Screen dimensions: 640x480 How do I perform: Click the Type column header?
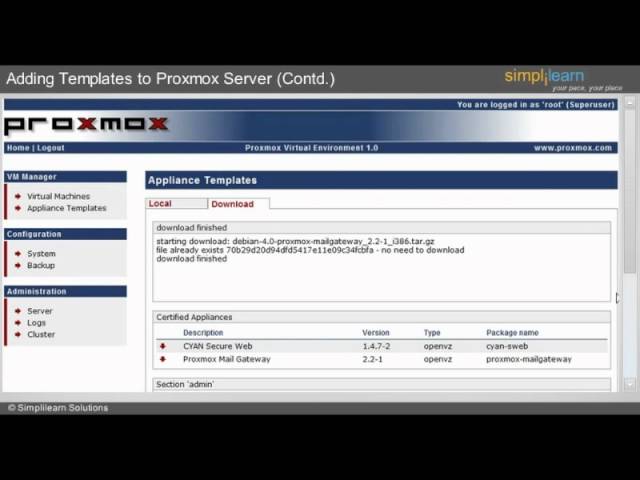click(432, 333)
